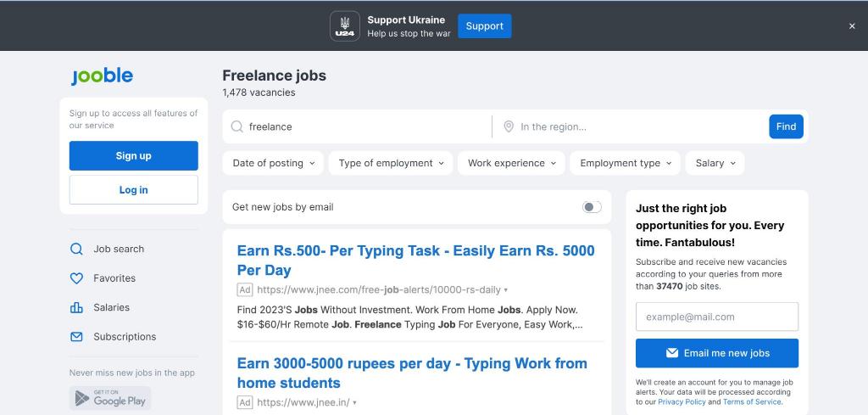The height and width of the screenshot is (415, 868).
Task: Click the Log in button
Action: coord(133,190)
